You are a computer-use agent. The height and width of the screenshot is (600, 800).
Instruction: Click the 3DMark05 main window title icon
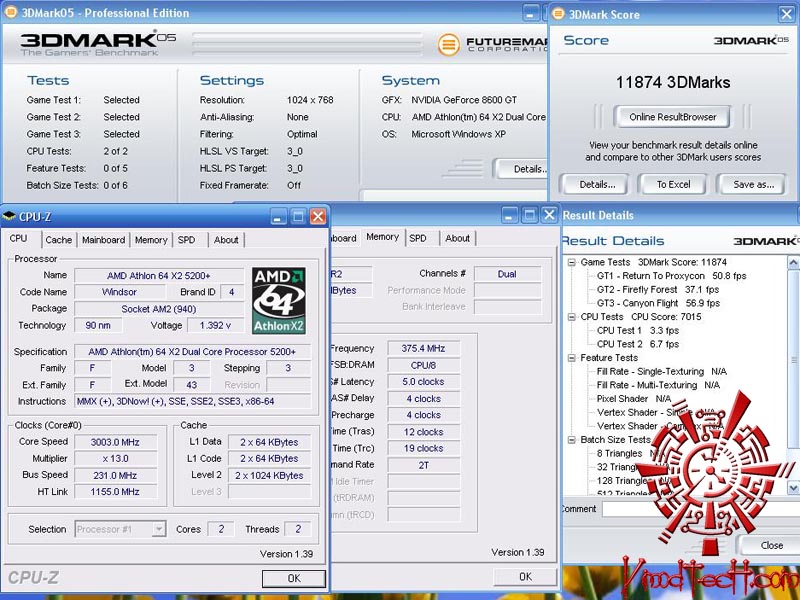point(11,12)
